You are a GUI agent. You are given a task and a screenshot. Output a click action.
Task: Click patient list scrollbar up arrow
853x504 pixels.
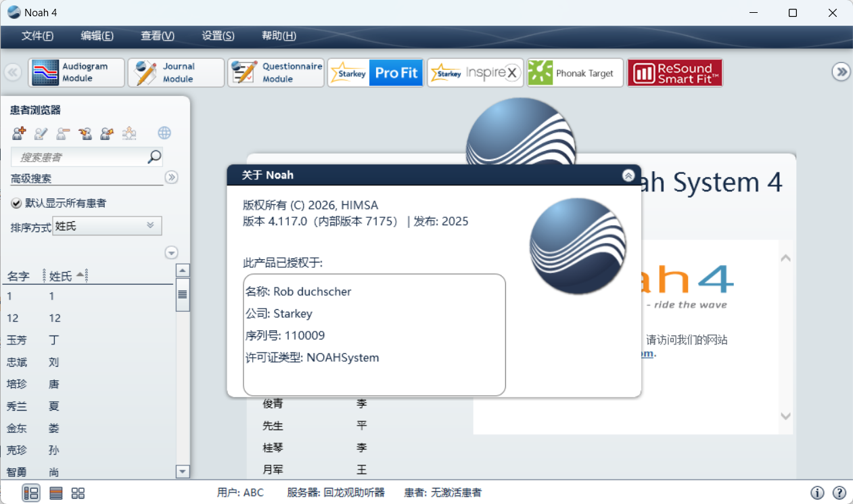pos(183,271)
